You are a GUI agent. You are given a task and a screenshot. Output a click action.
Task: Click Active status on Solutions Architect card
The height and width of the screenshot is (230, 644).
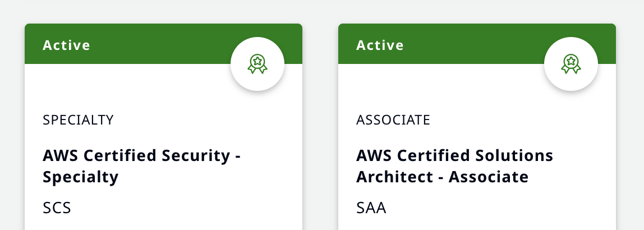click(x=380, y=45)
